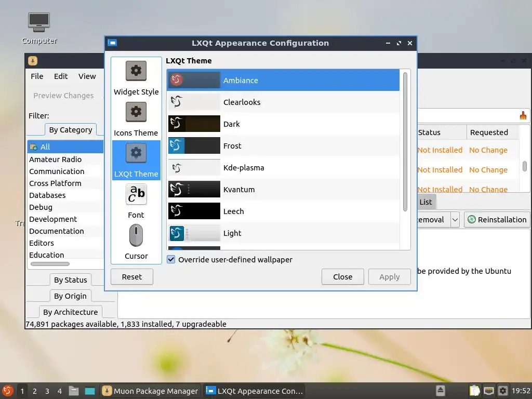Image resolution: width=532 pixels, height=399 pixels.
Task: Switch to the By Architecture tab
Action: tap(70, 312)
